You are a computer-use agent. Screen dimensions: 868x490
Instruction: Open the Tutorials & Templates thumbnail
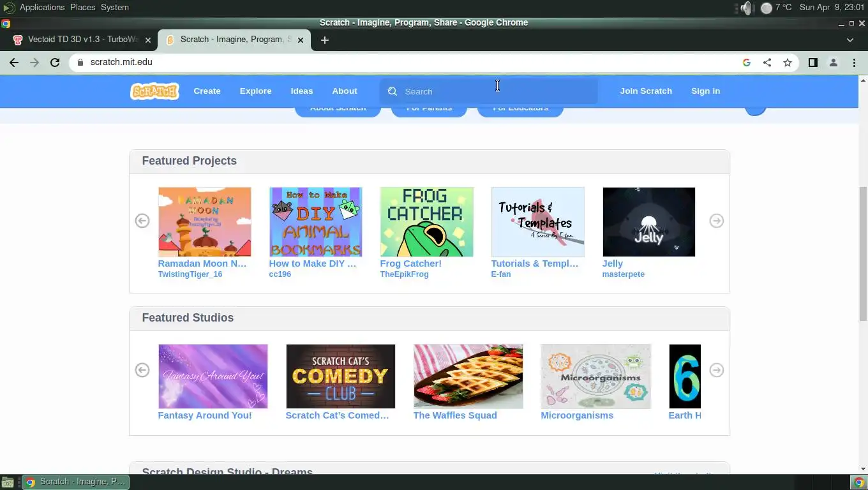coord(538,222)
